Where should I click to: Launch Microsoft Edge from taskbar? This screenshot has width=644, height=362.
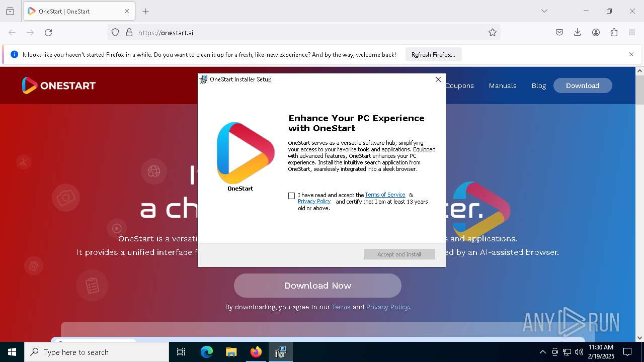(x=207, y=352)
